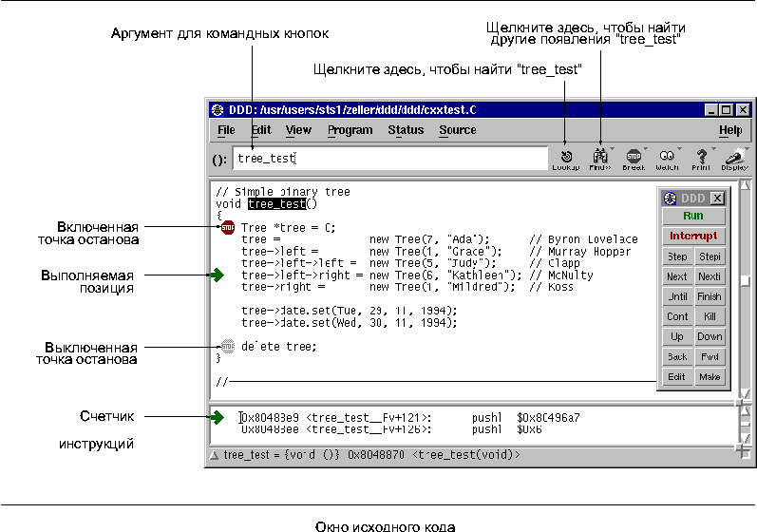Click the 0x80483e9 machine code line
This screenshot has height=532, width=757.
point(410,418)
